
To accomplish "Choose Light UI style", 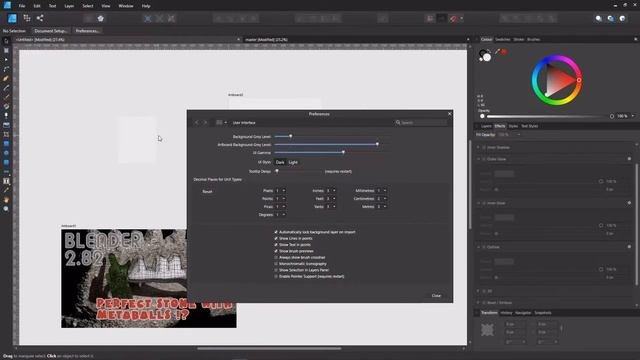I will coord(293,162).
